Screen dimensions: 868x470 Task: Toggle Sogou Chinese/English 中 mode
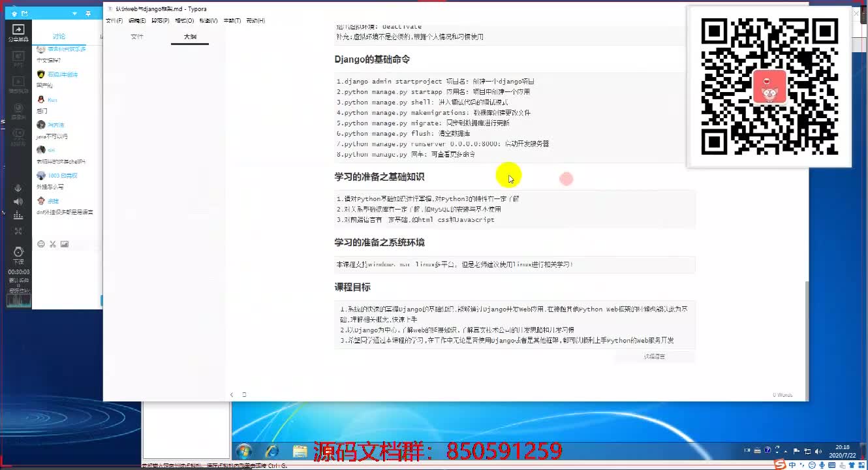(x=792, y=465)
